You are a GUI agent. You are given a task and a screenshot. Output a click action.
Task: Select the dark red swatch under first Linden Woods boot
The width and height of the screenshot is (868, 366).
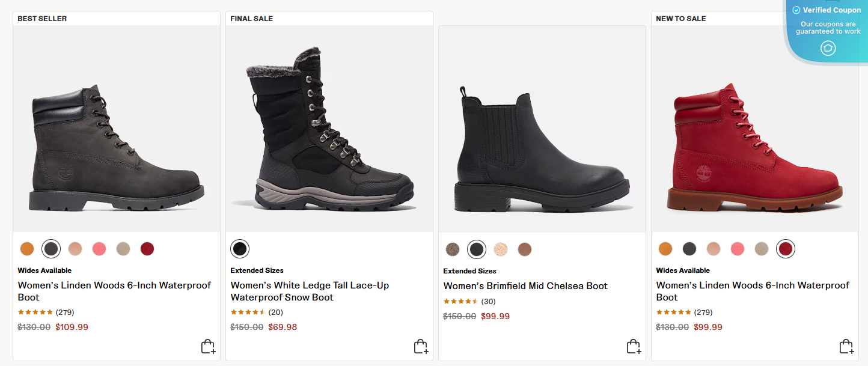point(147,248)
